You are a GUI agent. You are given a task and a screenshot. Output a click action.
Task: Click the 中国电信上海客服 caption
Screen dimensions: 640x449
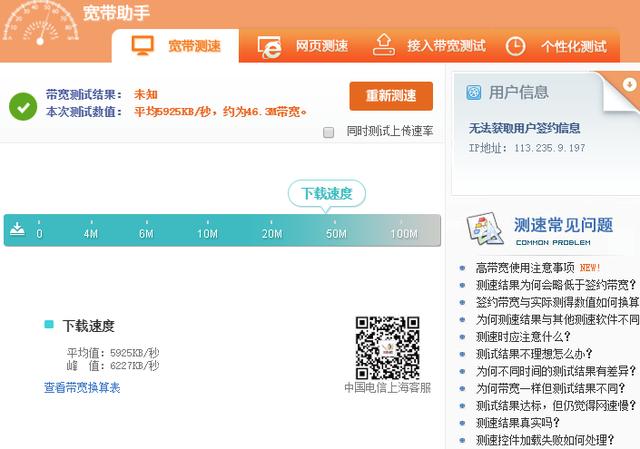point(388,387)
